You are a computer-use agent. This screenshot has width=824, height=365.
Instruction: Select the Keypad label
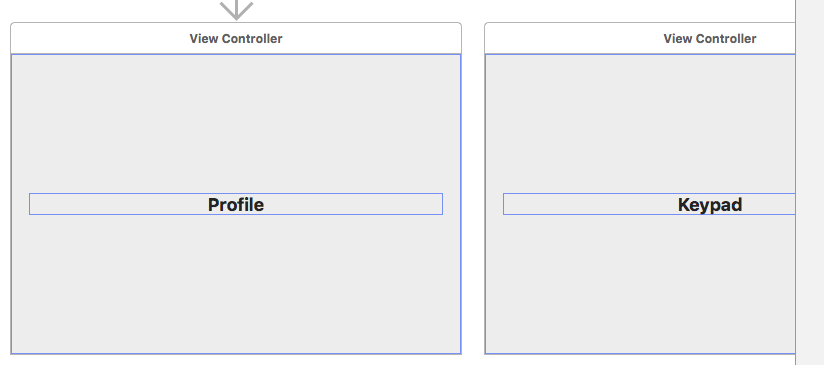[x=649, y=204]
